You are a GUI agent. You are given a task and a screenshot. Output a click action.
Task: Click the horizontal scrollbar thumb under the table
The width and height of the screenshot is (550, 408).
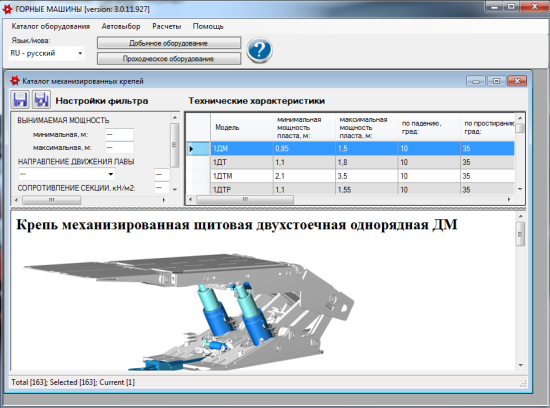(245, 200)
